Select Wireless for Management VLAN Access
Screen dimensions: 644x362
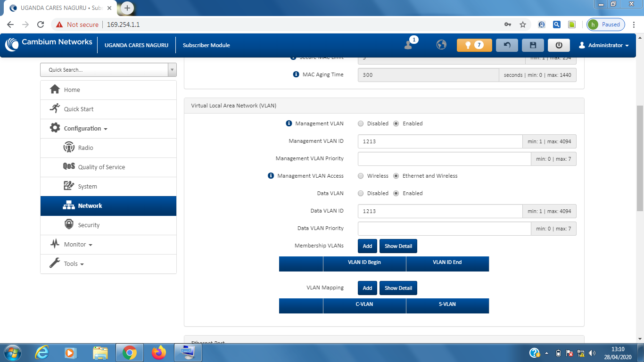(361, 176)
